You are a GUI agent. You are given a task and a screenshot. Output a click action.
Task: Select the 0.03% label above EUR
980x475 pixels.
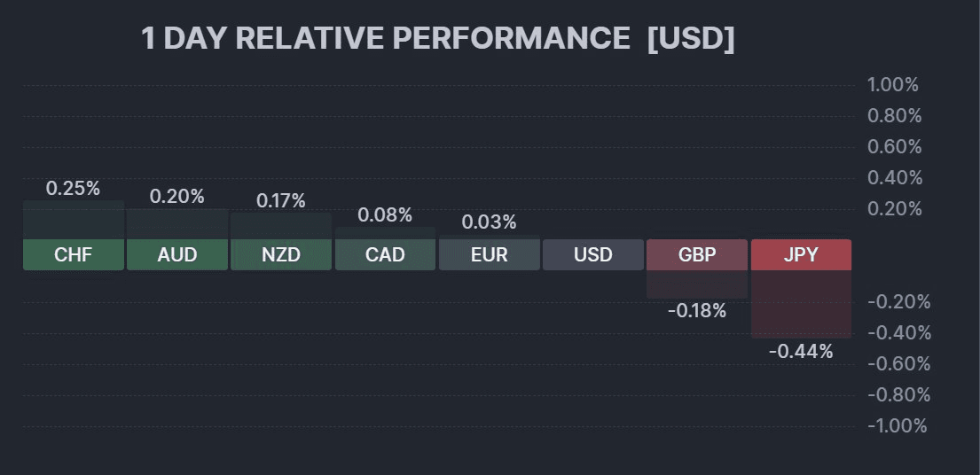click(489, 222)
